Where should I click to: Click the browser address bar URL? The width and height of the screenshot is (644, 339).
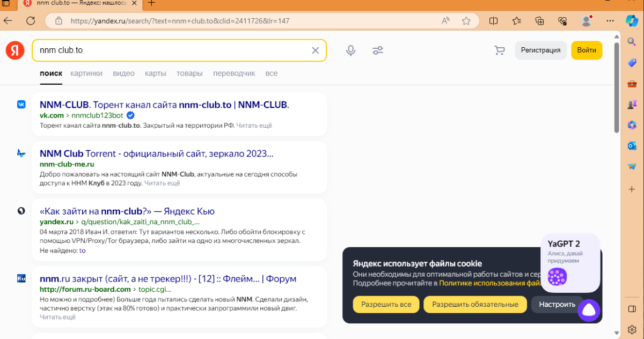click(x=180, y=21)
